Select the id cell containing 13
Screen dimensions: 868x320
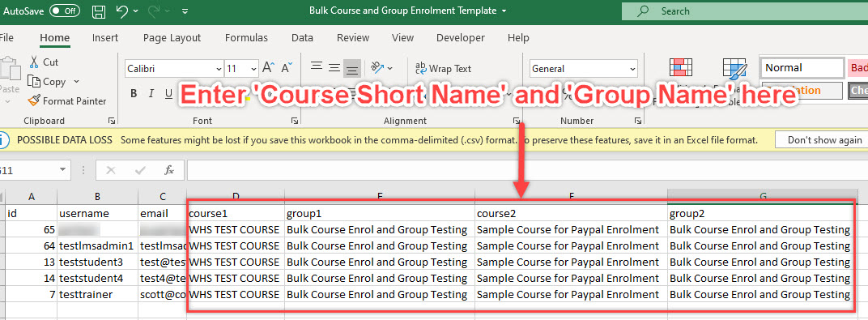click(31, 262)
